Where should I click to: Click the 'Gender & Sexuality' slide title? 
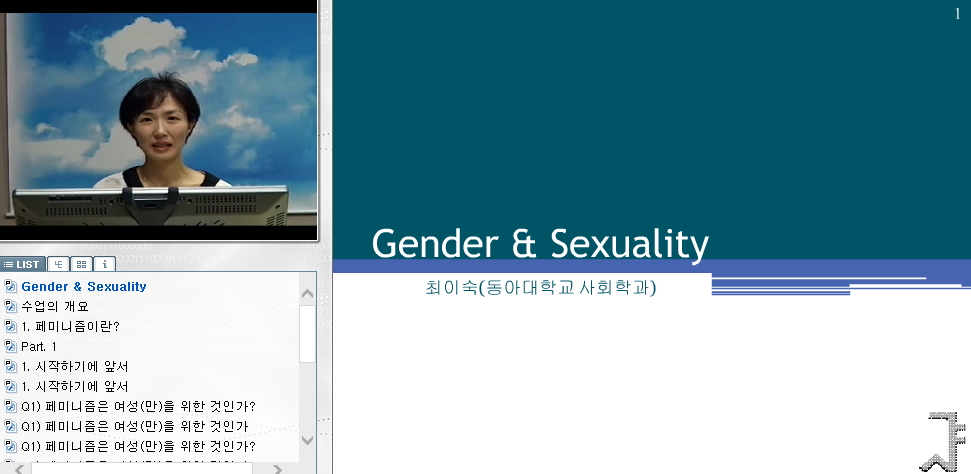(x=540, y=244)
